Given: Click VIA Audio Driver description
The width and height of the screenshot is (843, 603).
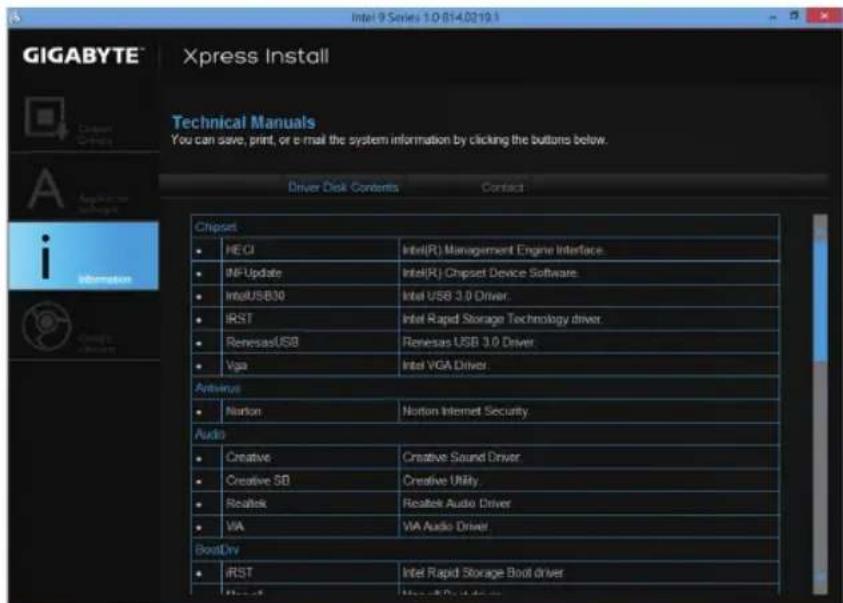Looking at the screenshot, I should (445, 527).
